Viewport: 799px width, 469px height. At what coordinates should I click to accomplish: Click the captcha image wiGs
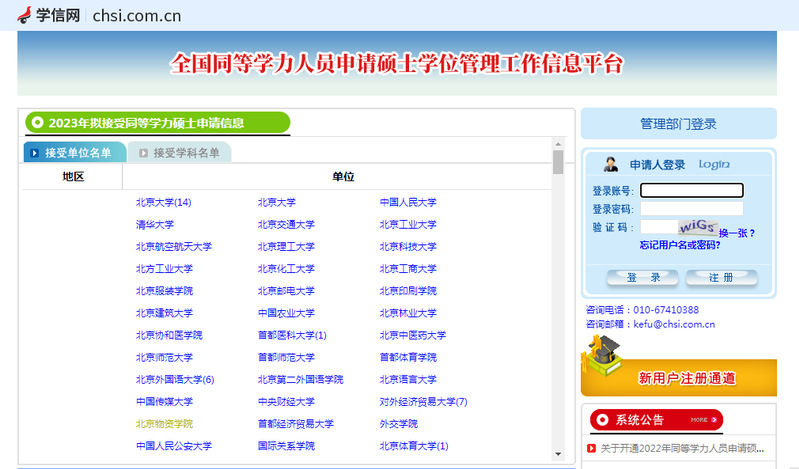(698, 227)
